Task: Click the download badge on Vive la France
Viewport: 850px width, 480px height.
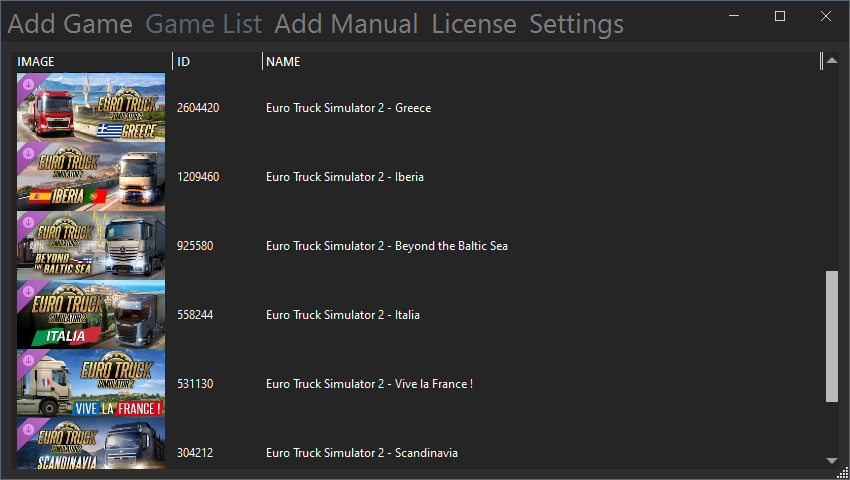Action: tap(28, 360)
